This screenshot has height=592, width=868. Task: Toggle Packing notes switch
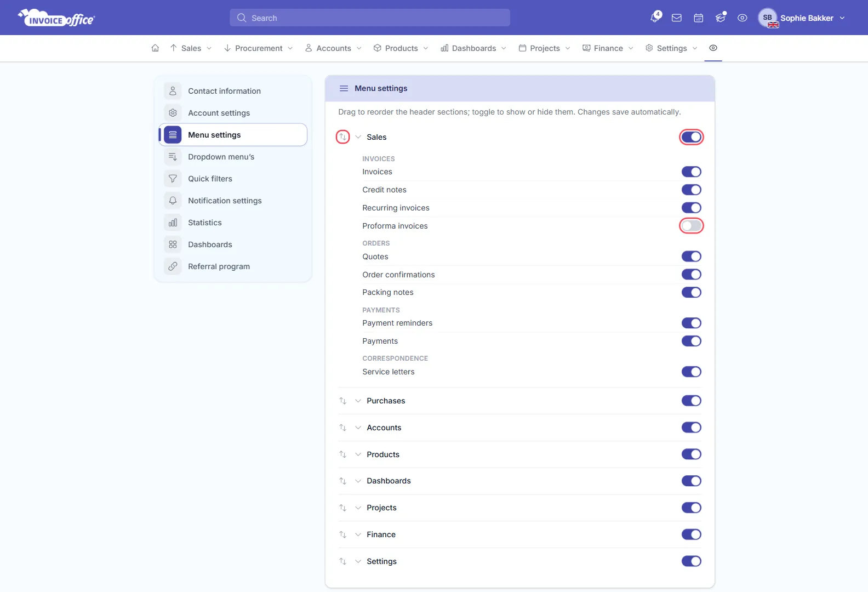[x=691, y=292]
